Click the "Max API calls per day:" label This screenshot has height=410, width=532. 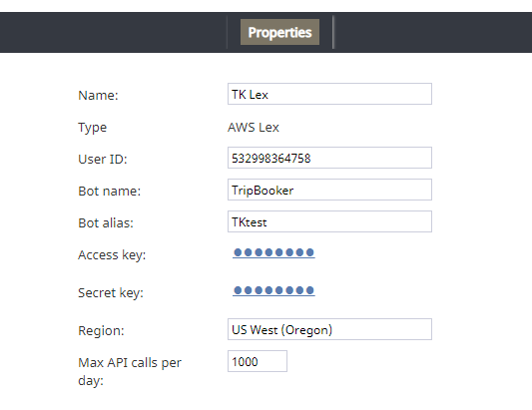(x=130, y=371)
